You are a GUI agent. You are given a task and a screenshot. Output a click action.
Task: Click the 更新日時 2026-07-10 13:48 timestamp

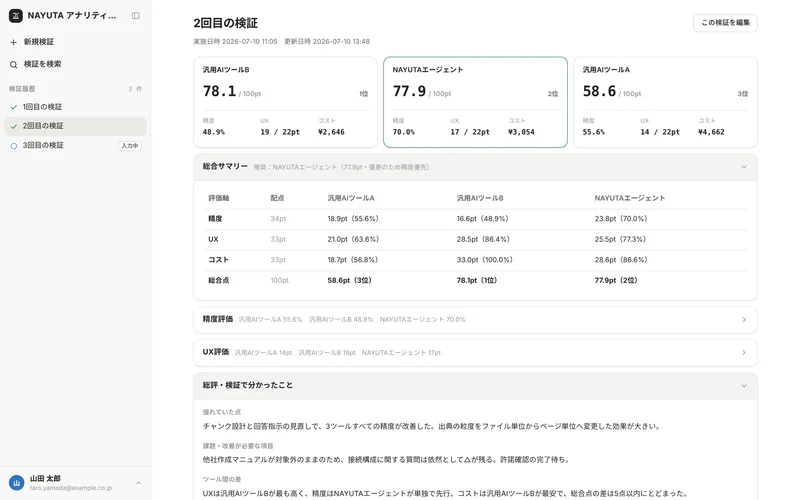[x=327, y=42]
